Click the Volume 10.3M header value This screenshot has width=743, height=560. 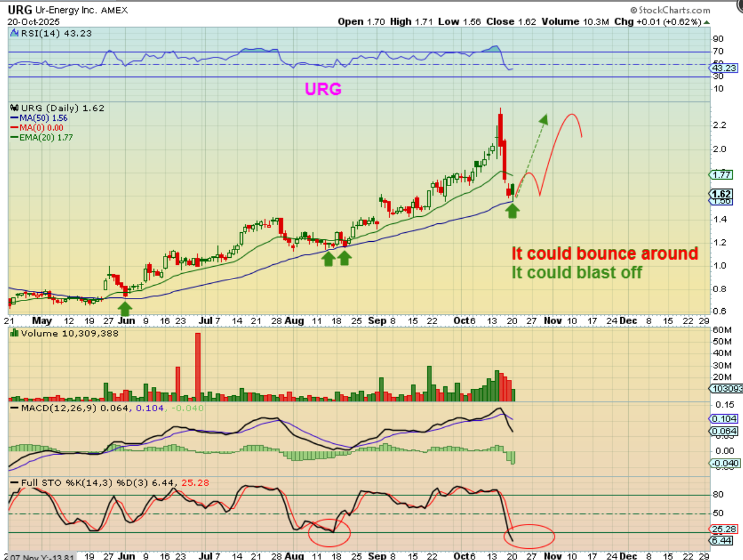click(x=574, y=21)
